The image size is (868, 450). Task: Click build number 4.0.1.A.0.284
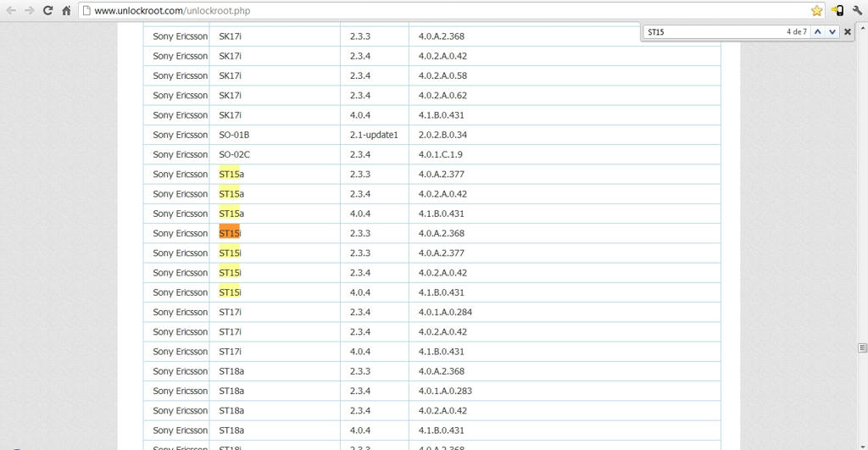coord(445,312)
